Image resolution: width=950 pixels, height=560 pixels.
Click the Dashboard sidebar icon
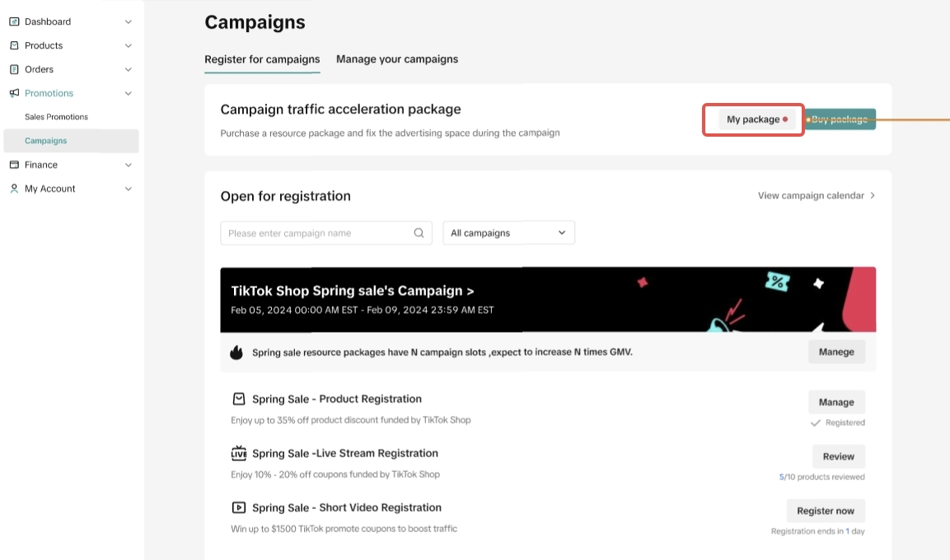14,21
